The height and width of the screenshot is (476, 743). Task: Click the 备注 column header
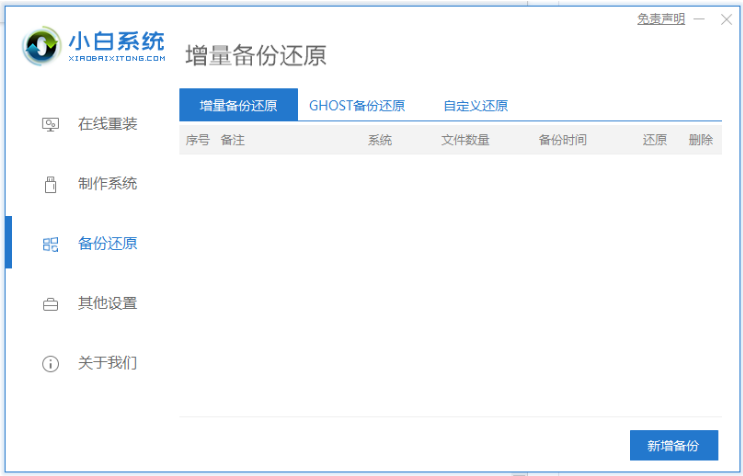(233, 140)
